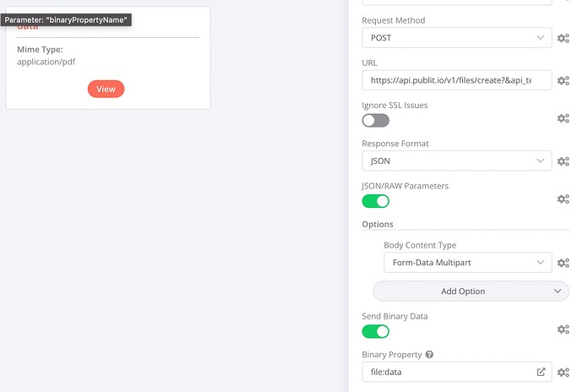This screenshot has height=392, width=583.
Task: Open gear options for Response Format
Action: tap(563, 161)
